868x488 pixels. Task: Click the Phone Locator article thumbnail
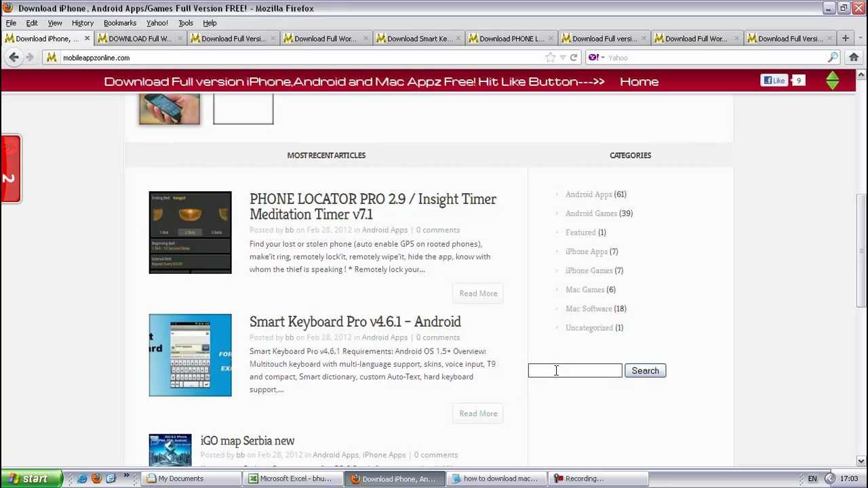coord(190,232)
